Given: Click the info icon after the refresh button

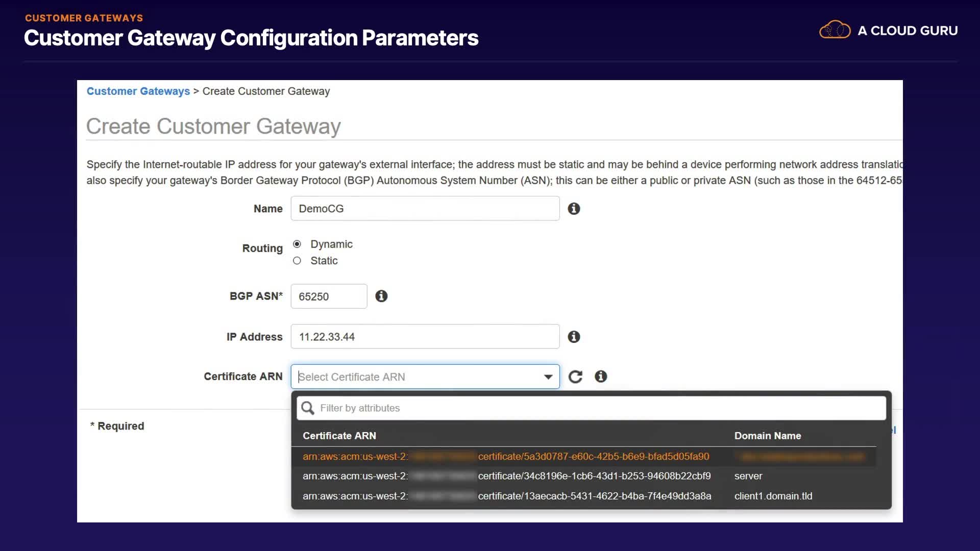Looking at the screenshot, I should click(x=601, y=377).
